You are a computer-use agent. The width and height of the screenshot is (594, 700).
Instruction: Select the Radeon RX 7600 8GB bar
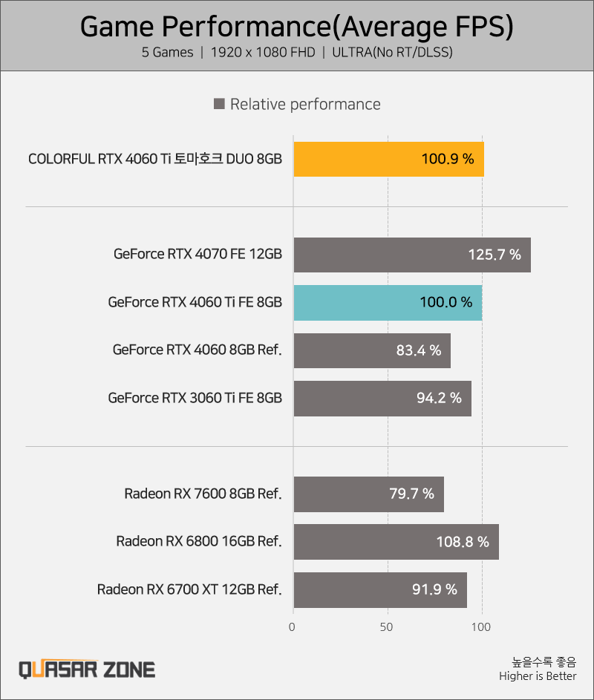coord(369,494)
